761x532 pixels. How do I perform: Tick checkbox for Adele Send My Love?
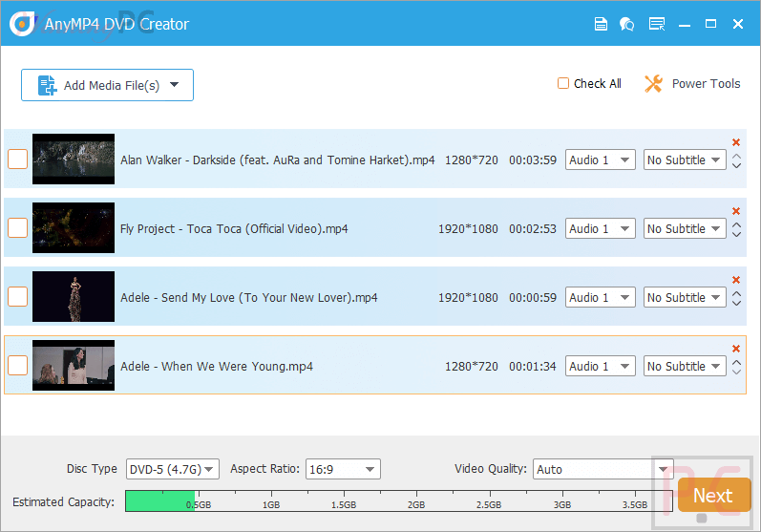[x=17, y=297]
